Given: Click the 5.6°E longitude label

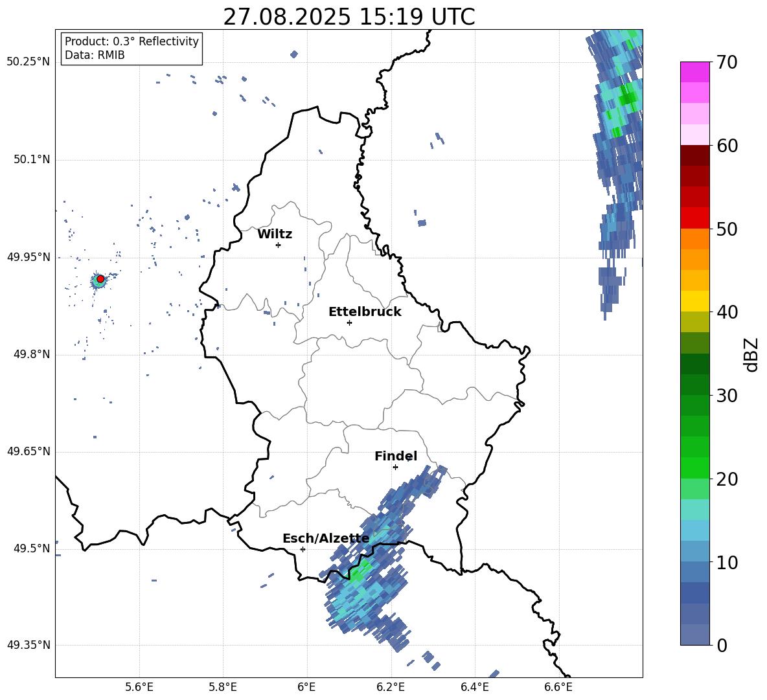Looking at the screenshot, I should coord(139,687).
